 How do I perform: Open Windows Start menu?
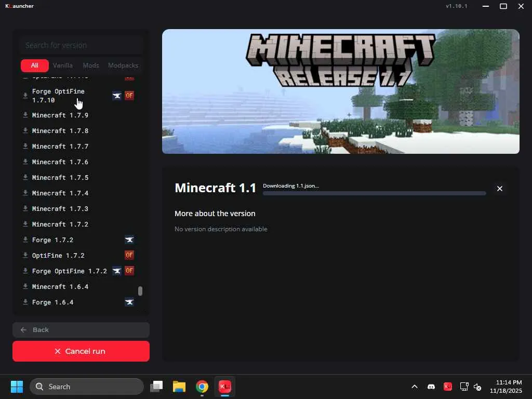pos(17,387)
